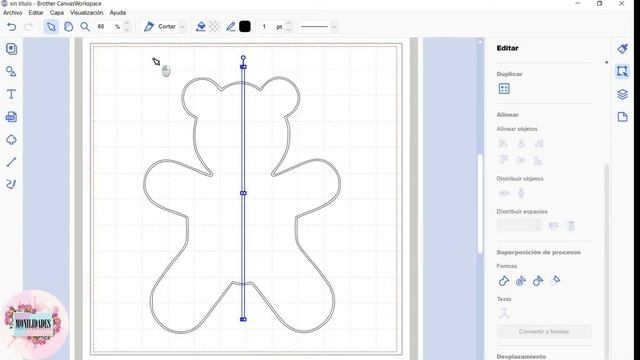Click the first Formas unite shapes icon
This screenshot has width=640, height=360.
pyautogui.click(x=504, y=281)
